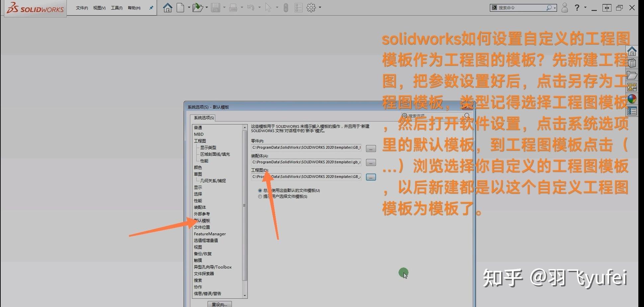644x307 pixels.
Task: Expand the Options gear dropdown arrow
Action: pos(320,8)
